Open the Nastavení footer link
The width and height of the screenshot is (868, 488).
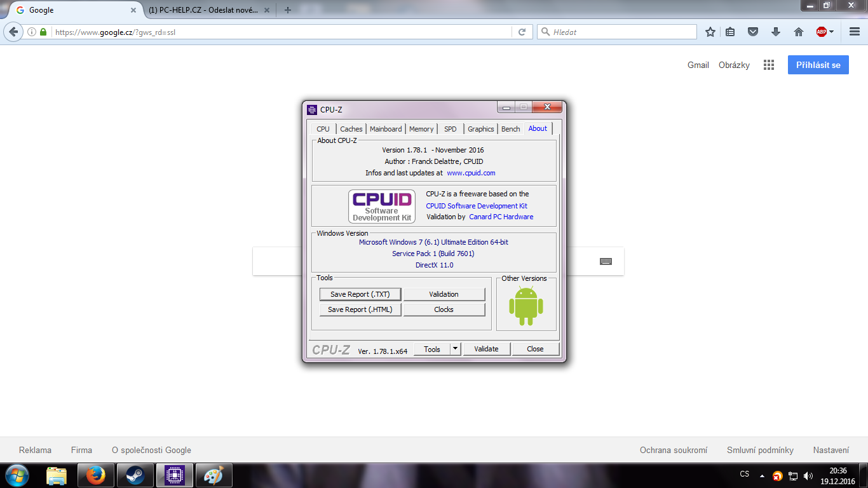831,450
